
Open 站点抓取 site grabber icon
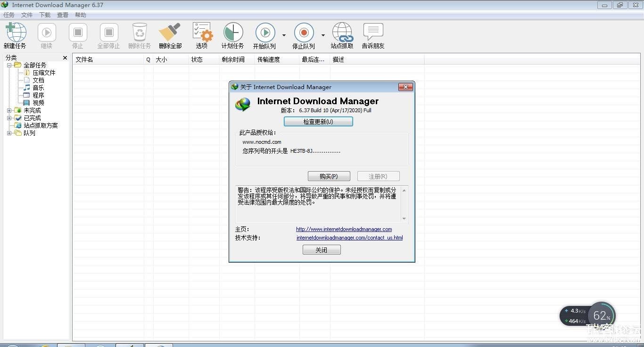pos(342,33)
